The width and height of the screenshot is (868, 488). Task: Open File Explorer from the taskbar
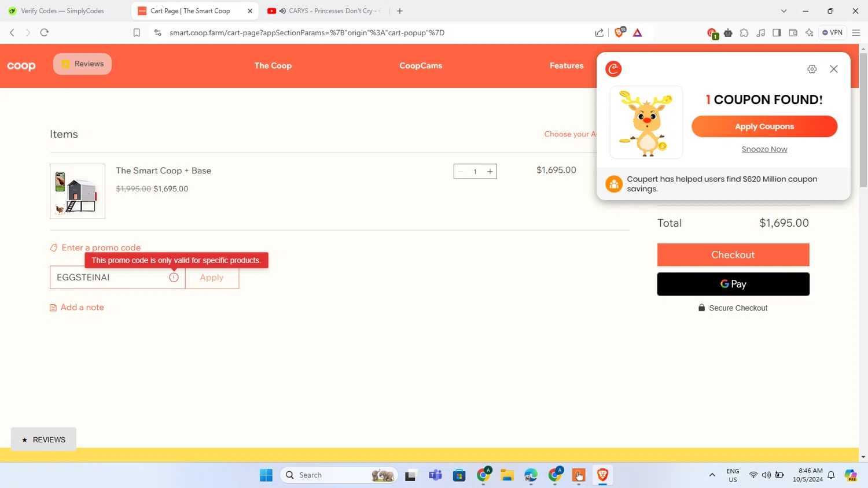(x=507, y=475)
